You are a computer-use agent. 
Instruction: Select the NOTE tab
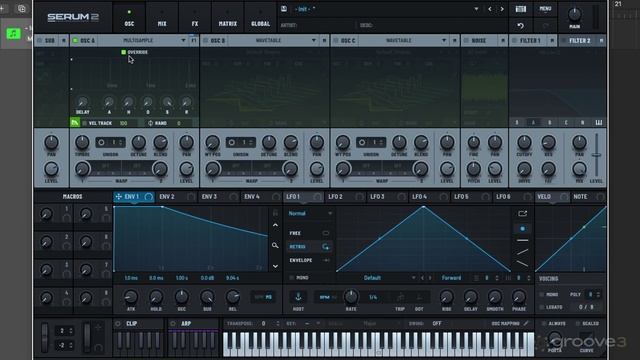coord(580,197)
